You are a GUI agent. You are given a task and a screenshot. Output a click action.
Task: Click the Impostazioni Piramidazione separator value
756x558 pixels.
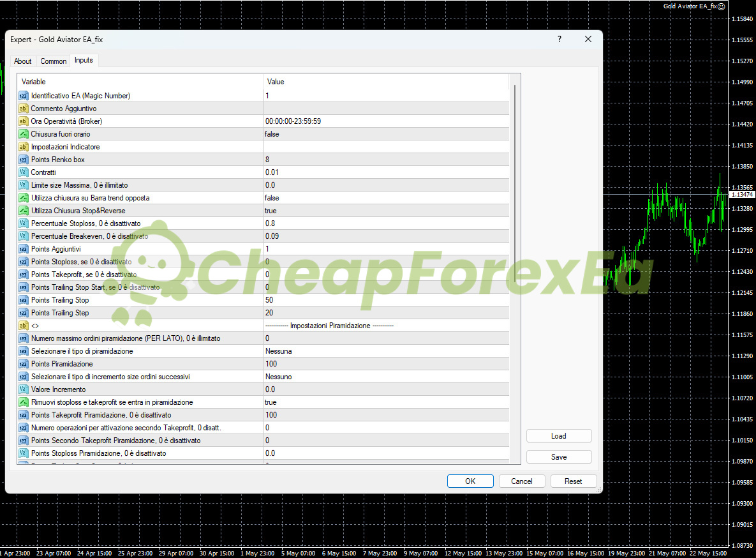click(386, 326)
